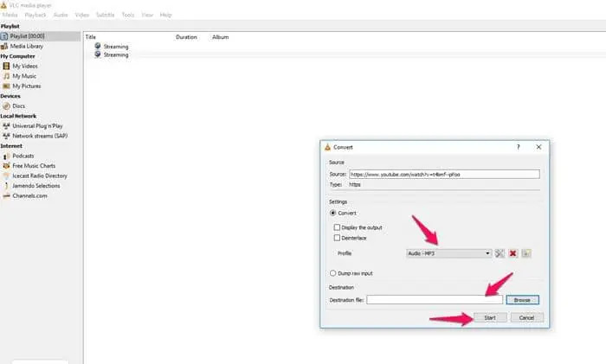Select the Convert radio button
This screenshot has height=364, width=606.
(x=332, y=213)
